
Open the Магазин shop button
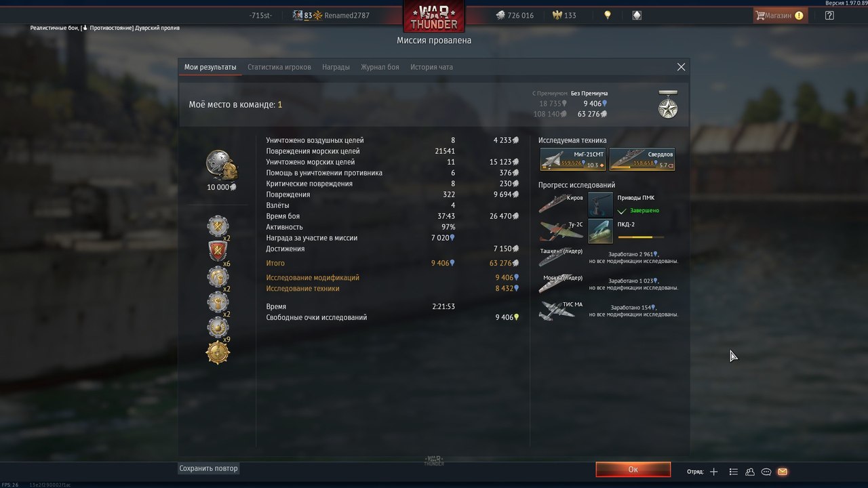tap(780, 15)
